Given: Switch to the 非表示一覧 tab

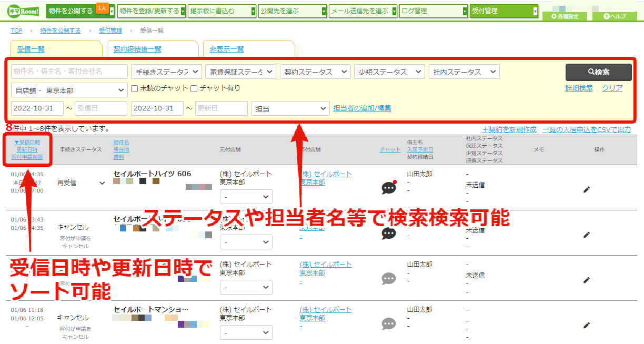Looking at the screenshot, I should (227, 49).
